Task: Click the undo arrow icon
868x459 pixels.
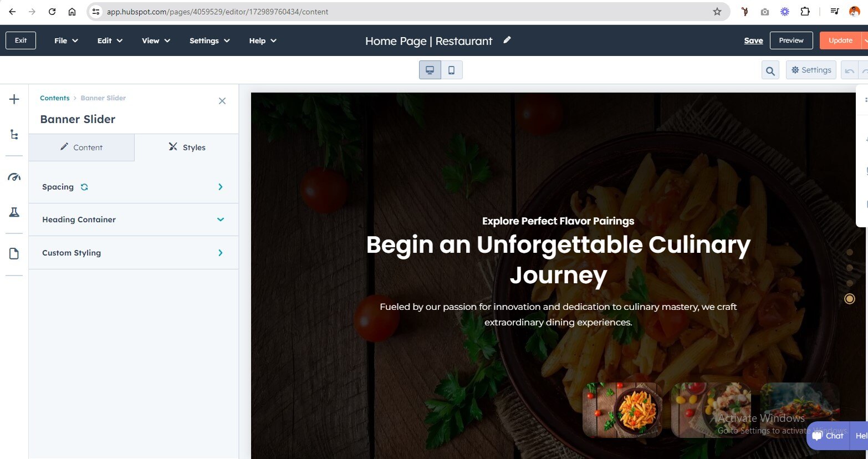Action: coord(849,70)
